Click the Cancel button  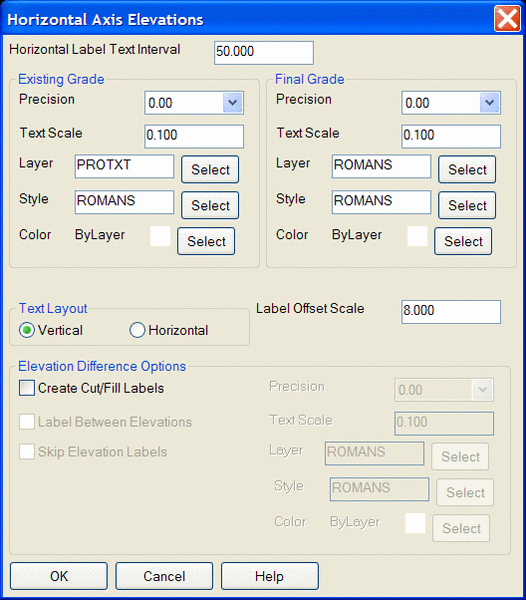(164, 576)
